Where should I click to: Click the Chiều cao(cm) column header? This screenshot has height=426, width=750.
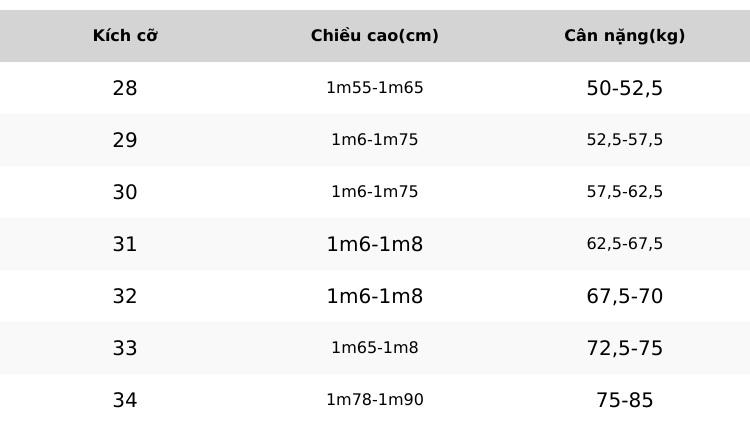coord(375,35)
